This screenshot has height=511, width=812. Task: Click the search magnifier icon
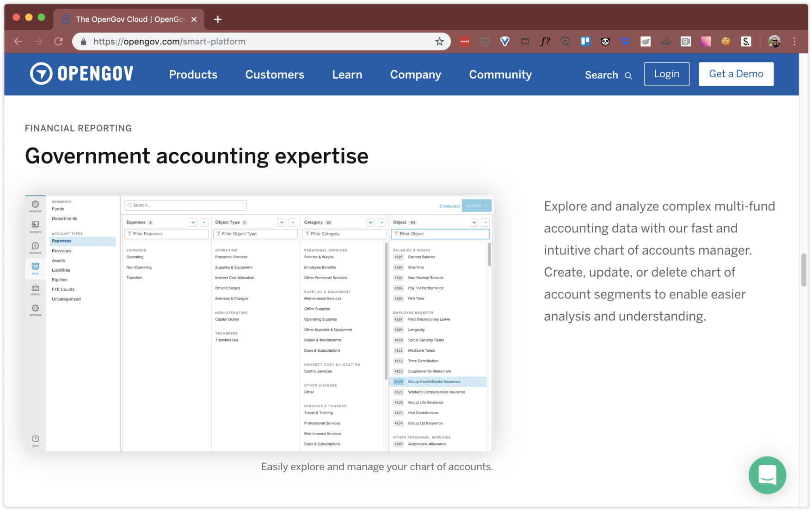point(628,75)
